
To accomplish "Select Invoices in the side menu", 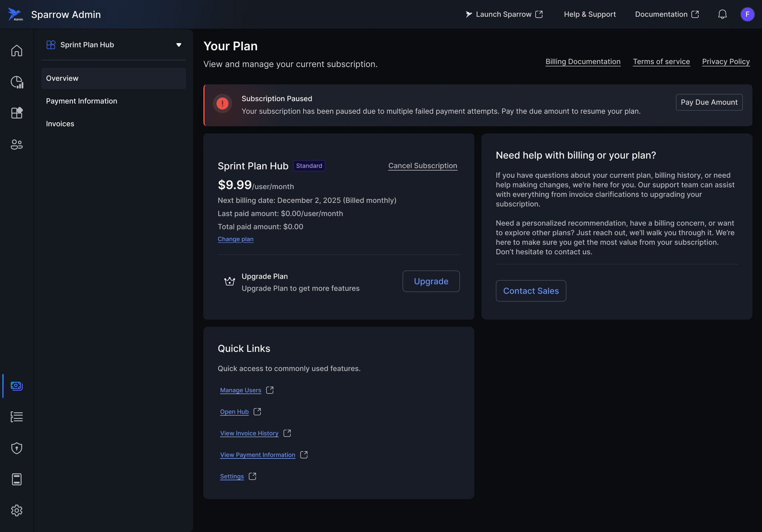I will (x=60, y=123).
